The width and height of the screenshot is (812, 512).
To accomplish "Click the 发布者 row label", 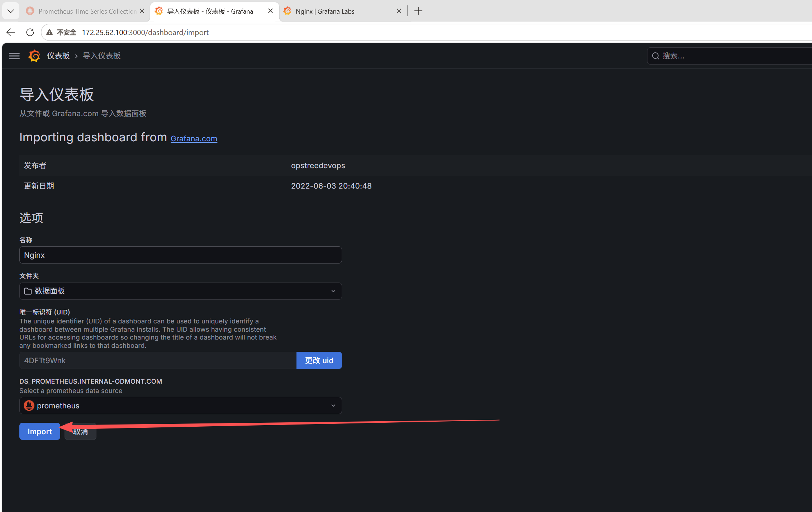I will tap(35, 166).
